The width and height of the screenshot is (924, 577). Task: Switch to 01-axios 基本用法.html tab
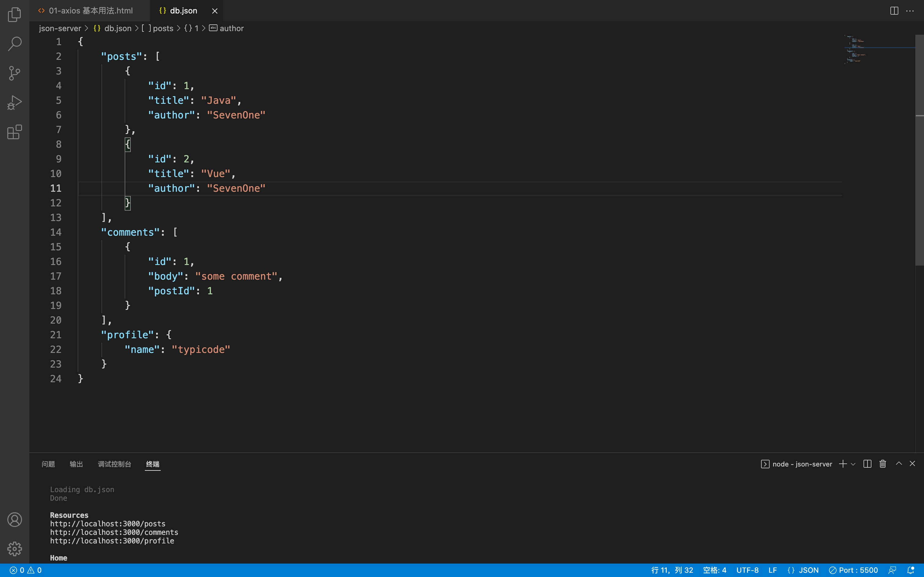tap(90, 11)
